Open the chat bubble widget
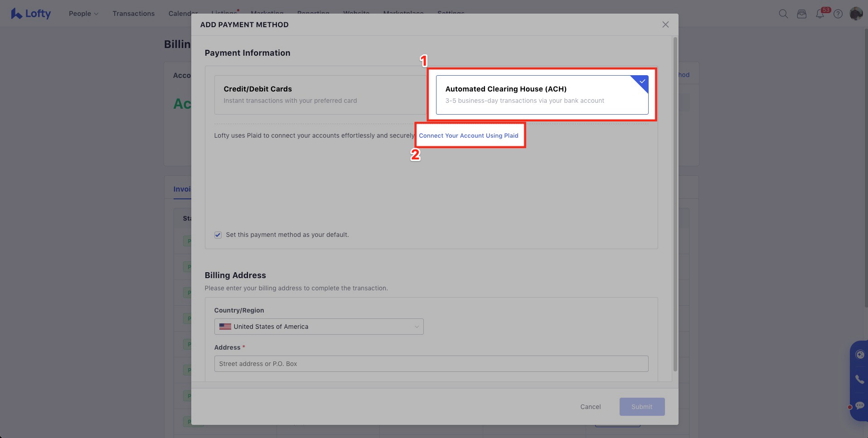This screenshot has width=868, height=438. point(859,405)
